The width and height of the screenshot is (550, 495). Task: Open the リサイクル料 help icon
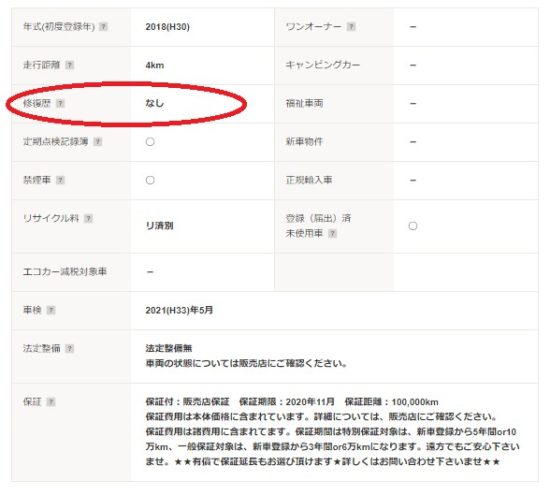(88, 218)
